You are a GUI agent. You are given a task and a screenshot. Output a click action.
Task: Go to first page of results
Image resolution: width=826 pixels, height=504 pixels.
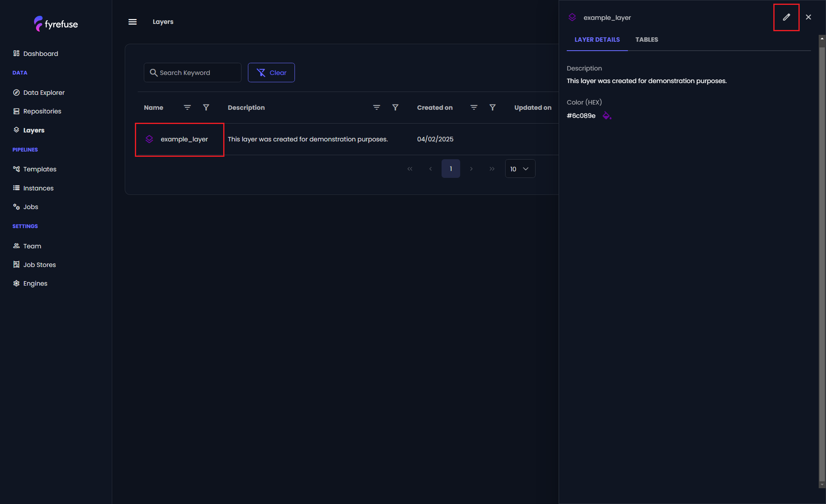tap(410, 169)
